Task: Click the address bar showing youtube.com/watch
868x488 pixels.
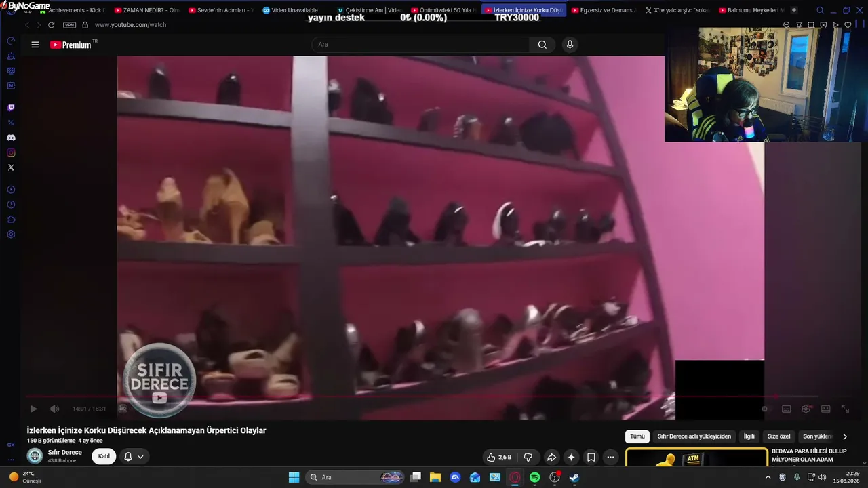Action: click(x=130, y=25)
